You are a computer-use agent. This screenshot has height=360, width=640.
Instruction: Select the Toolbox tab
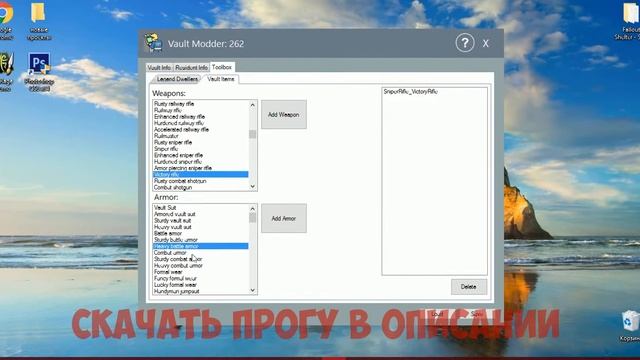coord(222,67)
